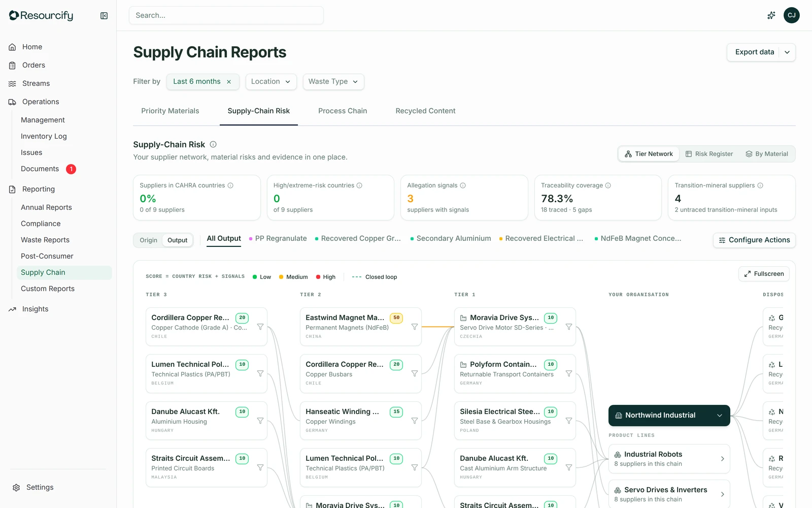
Task: Open the Process Chain tab
Action: tap(343, 111)
